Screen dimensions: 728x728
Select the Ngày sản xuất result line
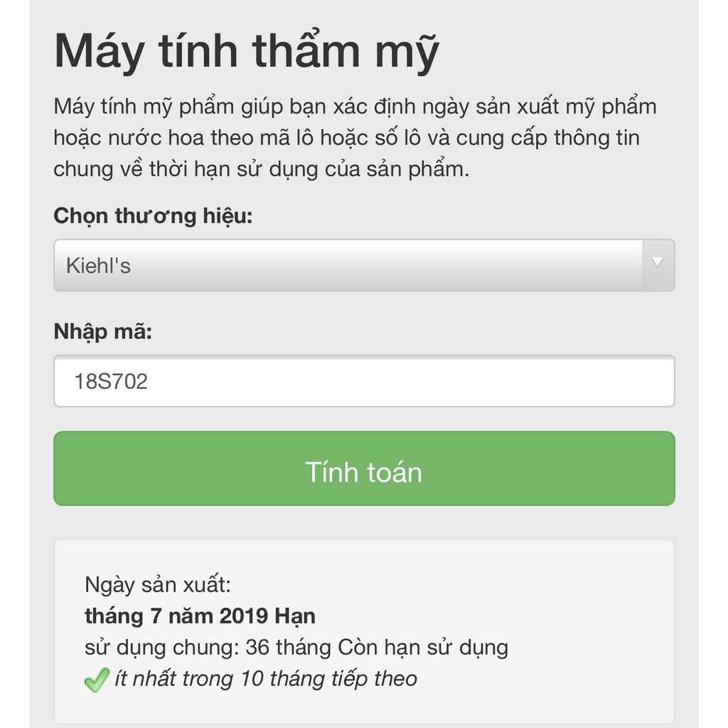(158, 584)
